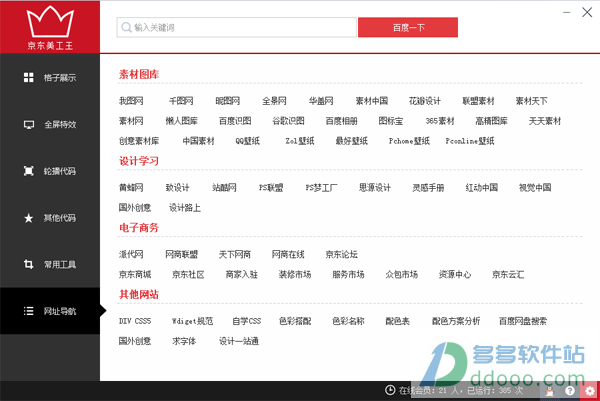Open 谷歌识图 link
Image resolution: width=600 pixels, height=401 pixels.
[288, 121]
